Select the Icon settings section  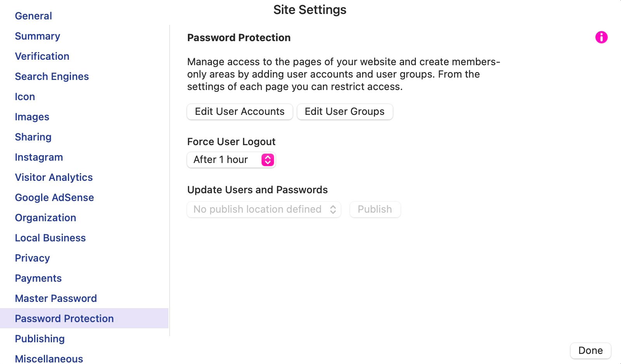click(25, 97)
